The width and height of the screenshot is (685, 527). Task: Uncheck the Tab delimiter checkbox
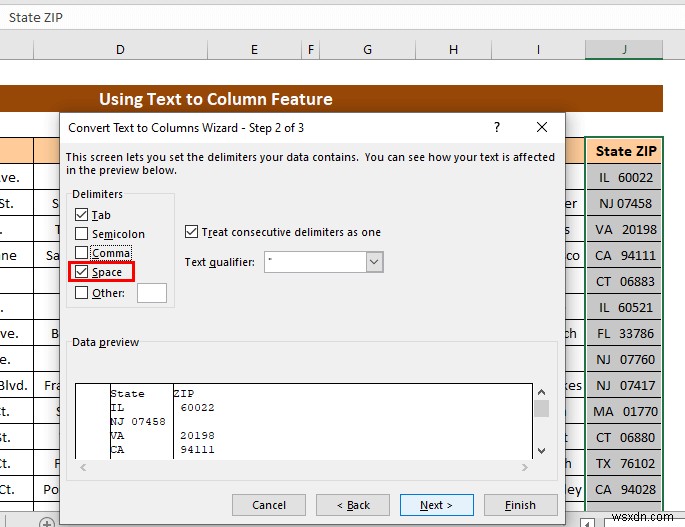click(81, 215)
